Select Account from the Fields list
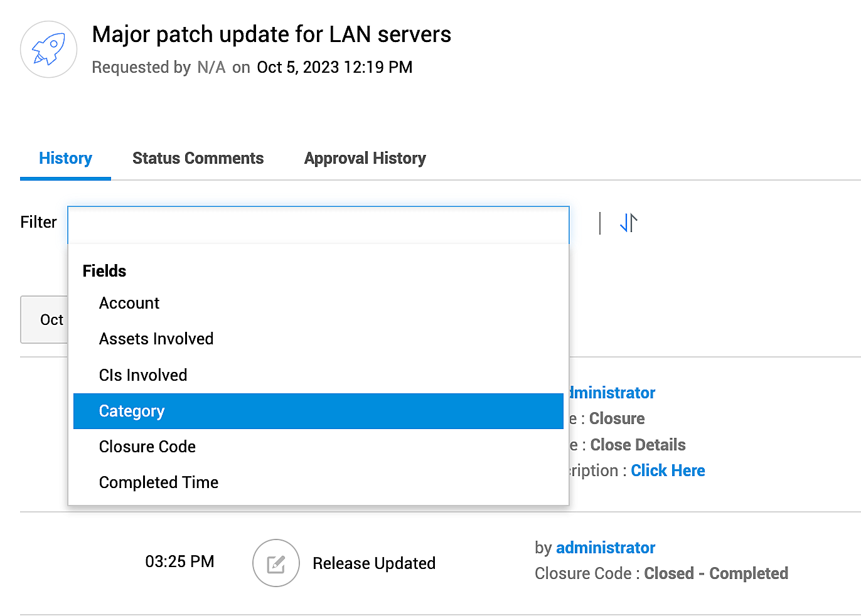This screenshot has width=861, height=616. coord(129,303)
